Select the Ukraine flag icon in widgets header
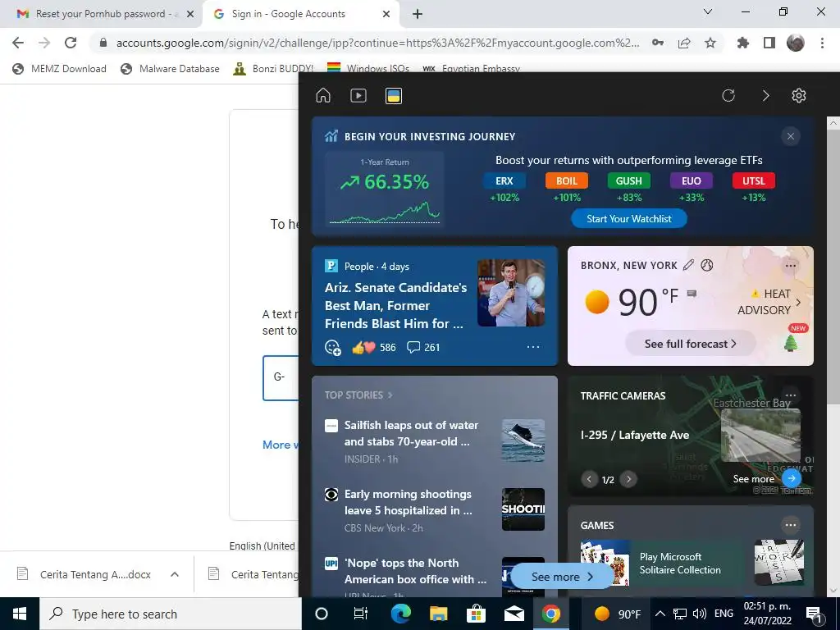Image resolution: width=840 pixels, height=630 pixels. 394,96
